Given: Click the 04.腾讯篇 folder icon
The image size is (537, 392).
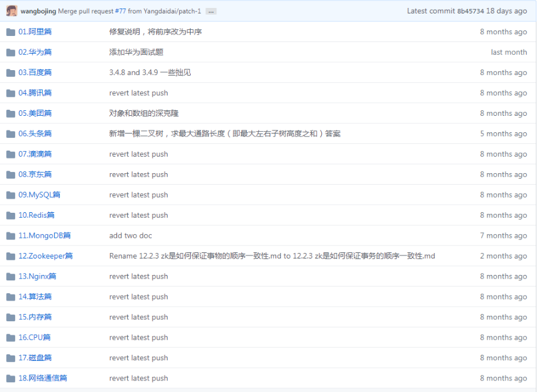Looking at the screenshot, I should [10, 93].
